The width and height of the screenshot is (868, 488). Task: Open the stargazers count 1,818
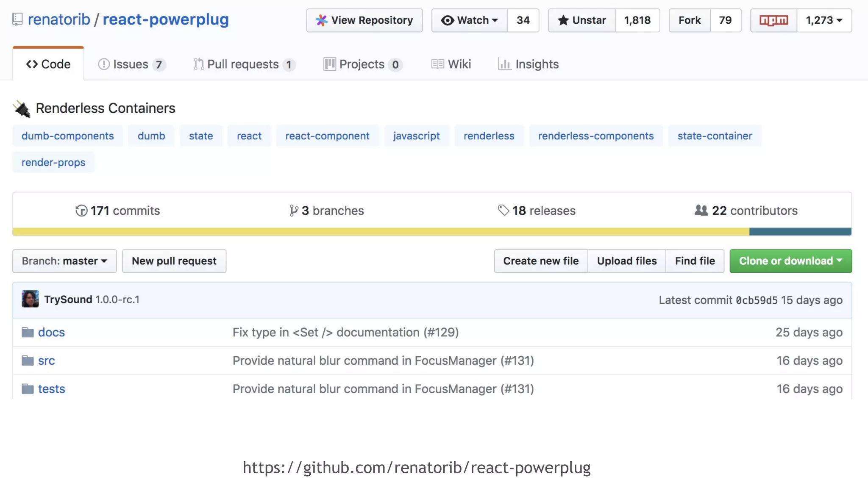coord(637,20)
